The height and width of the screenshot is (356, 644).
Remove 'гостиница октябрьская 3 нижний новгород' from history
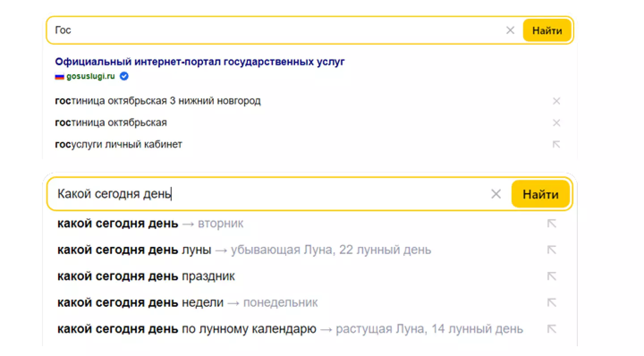click(x=556, y=101)
